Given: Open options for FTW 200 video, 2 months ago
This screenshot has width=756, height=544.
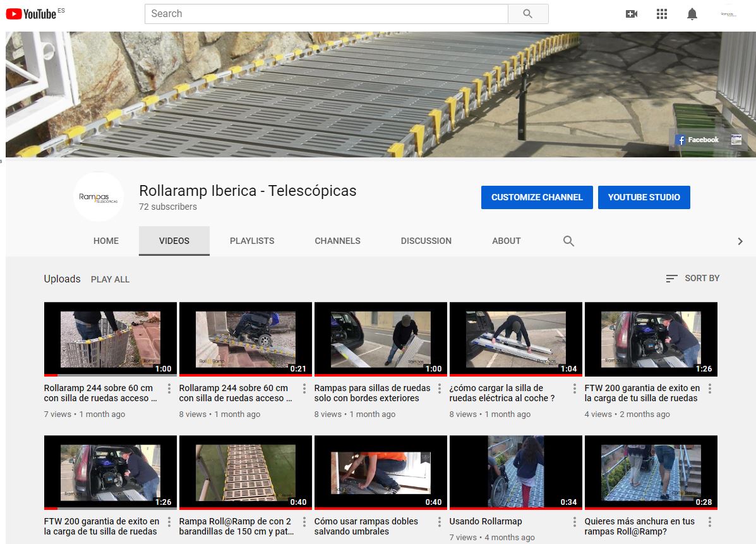Looking at the screenshot, I should click(x=710, y=388).
